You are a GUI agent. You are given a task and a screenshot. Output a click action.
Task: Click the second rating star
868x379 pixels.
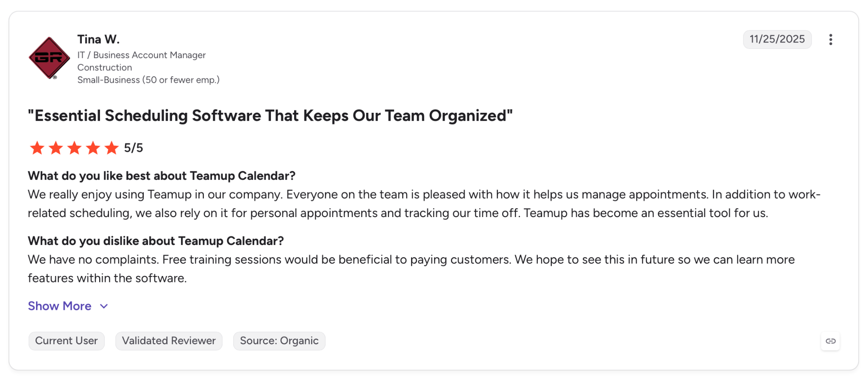pos(56,148)
